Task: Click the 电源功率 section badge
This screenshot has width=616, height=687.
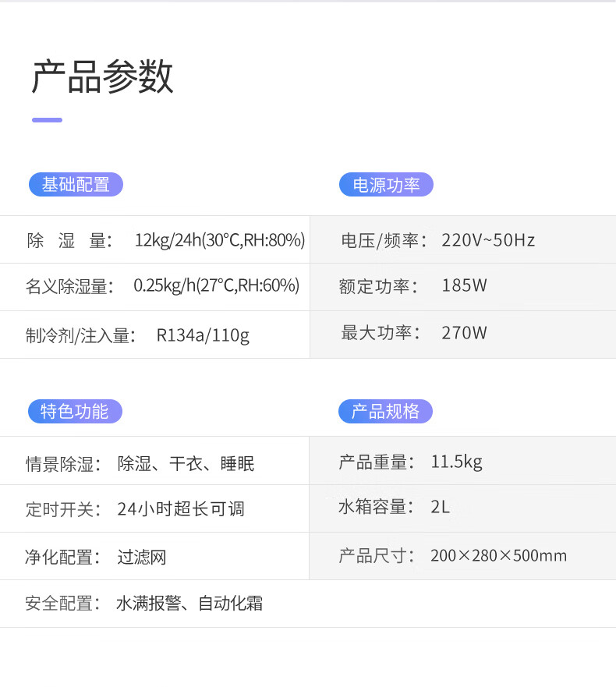Action: coord(386,185)
